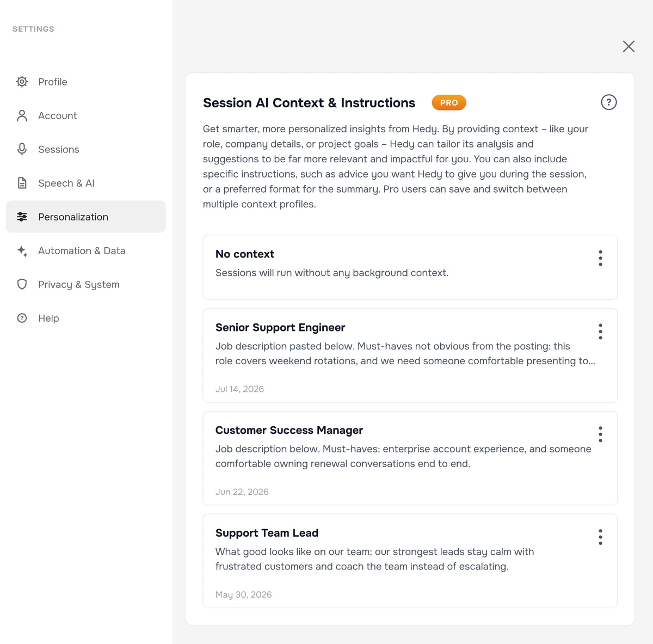Click the Session AI Context & Instructions heading

(x=309, y=103)
